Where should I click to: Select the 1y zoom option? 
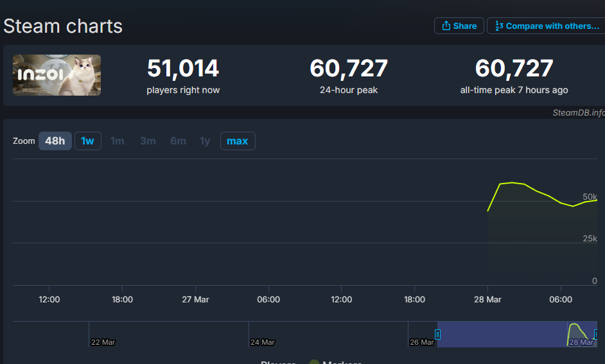[205, 141]
